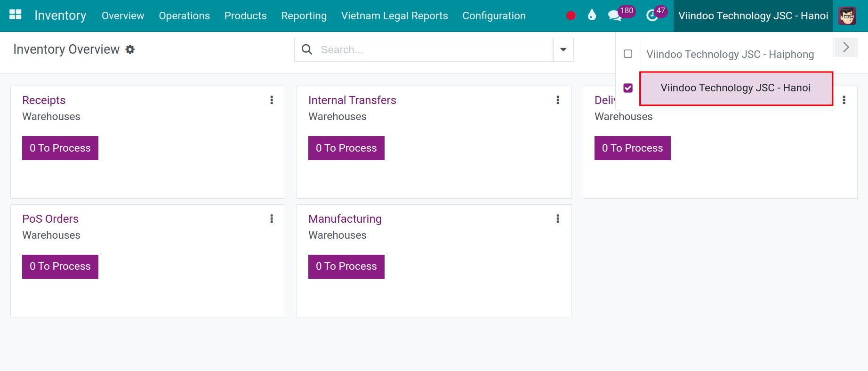The height and width of the screenshot is (371, 868).
Task: Click the Inventory app title
Action: 60,16
